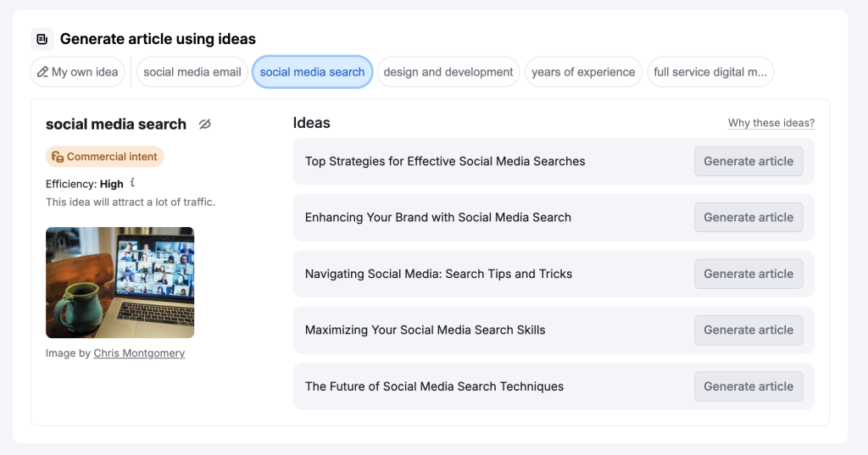Visit the Chris Montgomery image credit link
Screen dimensions: 868x455
pyautogui.click(x=139, y=353)
